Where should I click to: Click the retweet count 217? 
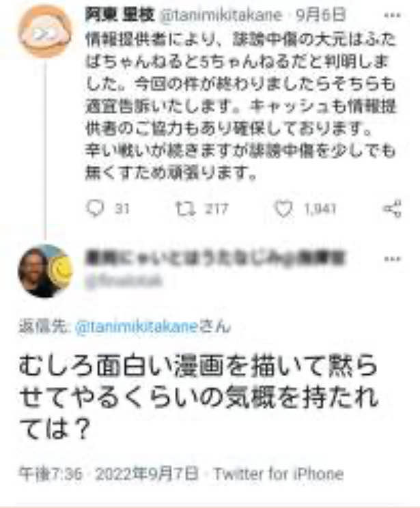(216, 209)
